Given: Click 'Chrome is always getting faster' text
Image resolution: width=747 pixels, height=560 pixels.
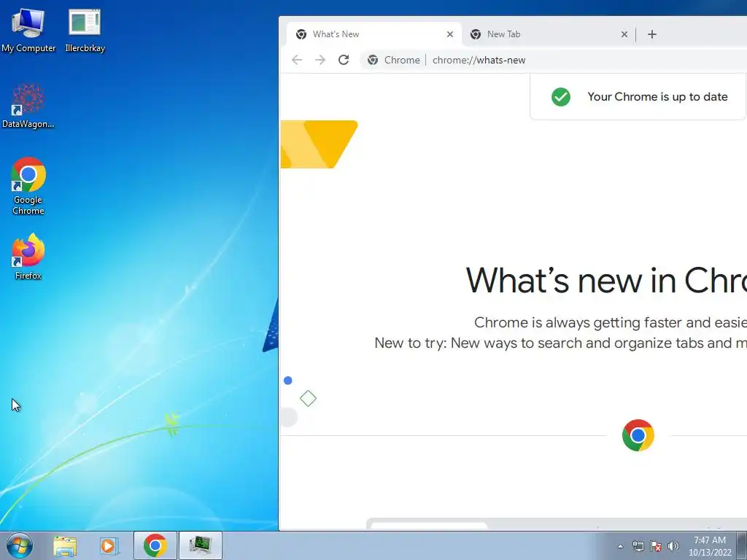Looking at the screenshot, I should (611, 322).
